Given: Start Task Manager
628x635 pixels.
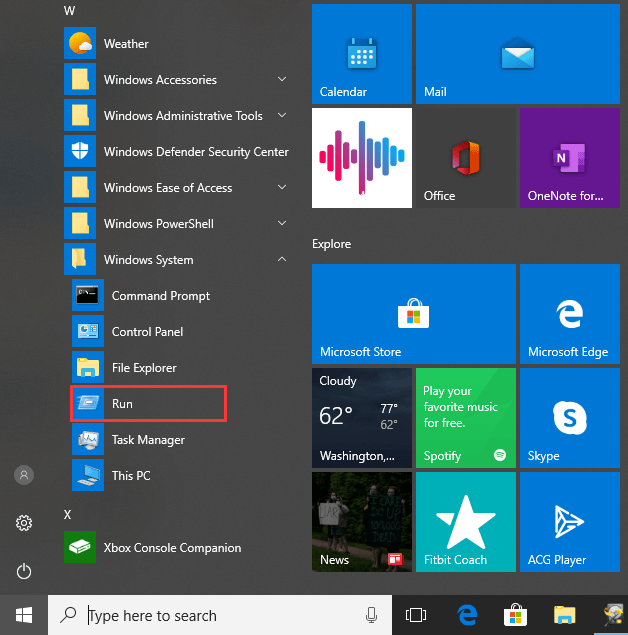Looking at the screenshot, I should click(181, 440).
